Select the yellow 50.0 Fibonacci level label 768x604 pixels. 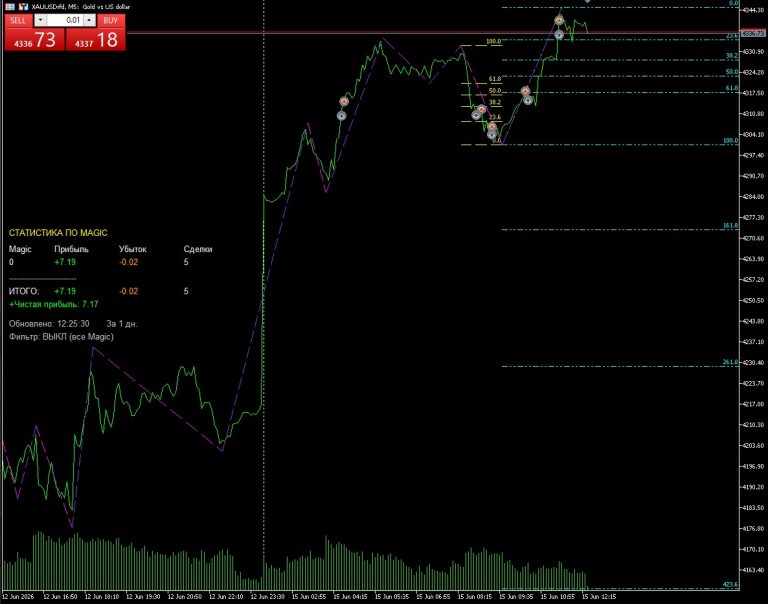(495, 91)
